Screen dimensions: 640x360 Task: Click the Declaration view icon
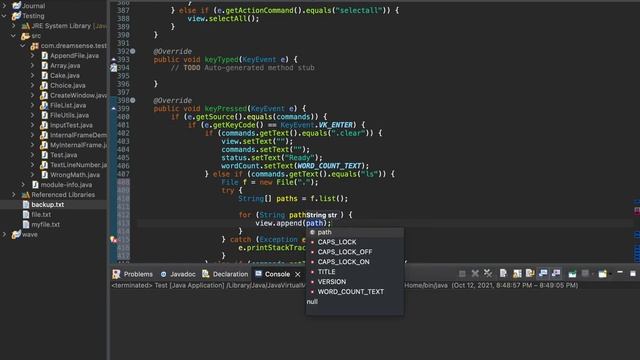[x=206, y=274]
